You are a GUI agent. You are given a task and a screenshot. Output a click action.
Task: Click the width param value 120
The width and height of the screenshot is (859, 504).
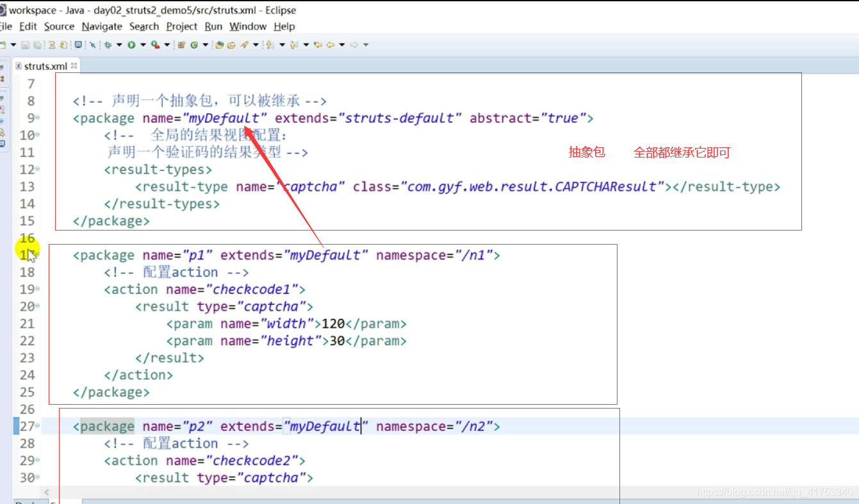point(333,323)
